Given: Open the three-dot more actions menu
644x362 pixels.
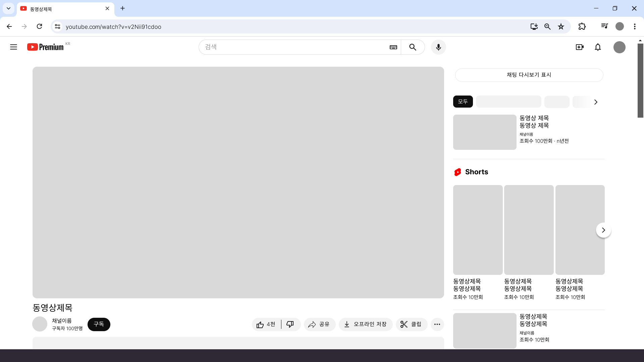Looking at the screenshot, I should [x=437, y=324].
